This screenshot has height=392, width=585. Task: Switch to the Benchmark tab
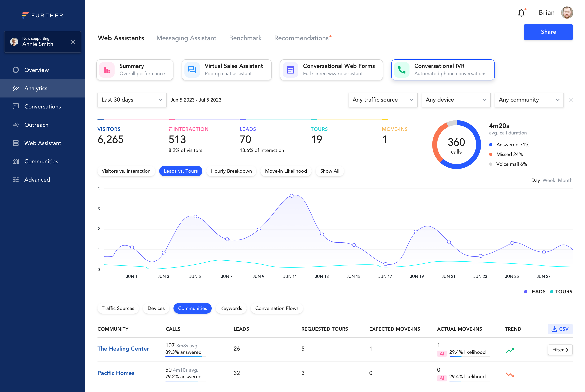click(245, 38)
